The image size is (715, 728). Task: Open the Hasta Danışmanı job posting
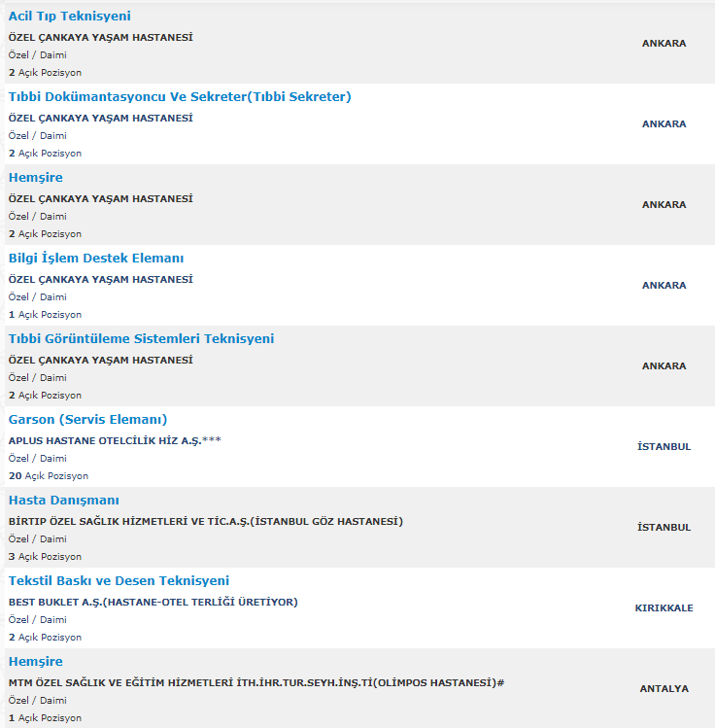63,501
